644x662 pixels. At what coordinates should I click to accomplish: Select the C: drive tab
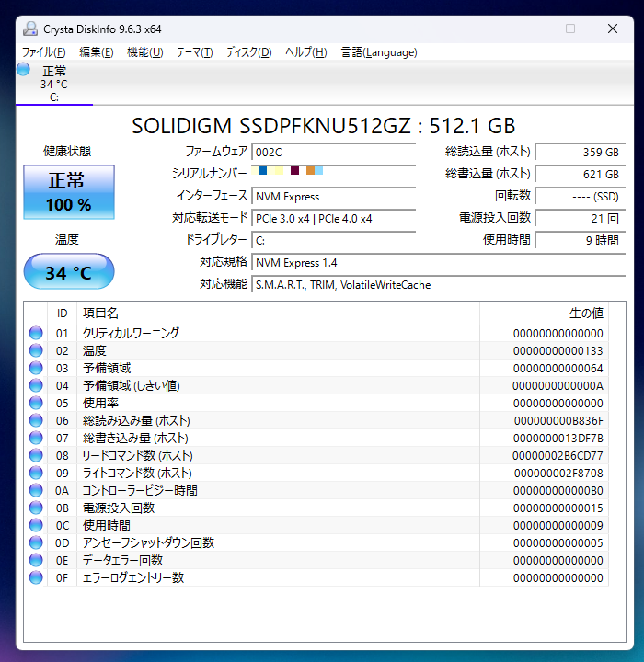pyautogui.click(x=54, y=84)
